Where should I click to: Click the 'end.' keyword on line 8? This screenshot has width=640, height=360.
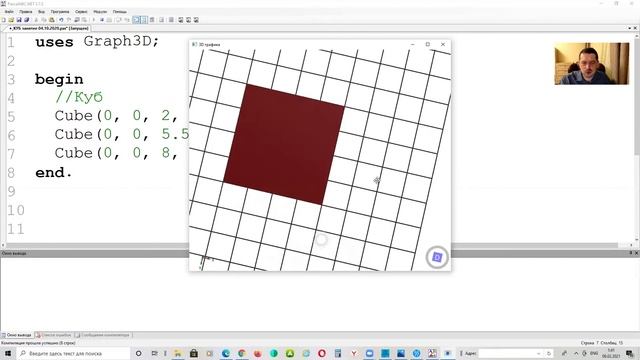point(53,173)
